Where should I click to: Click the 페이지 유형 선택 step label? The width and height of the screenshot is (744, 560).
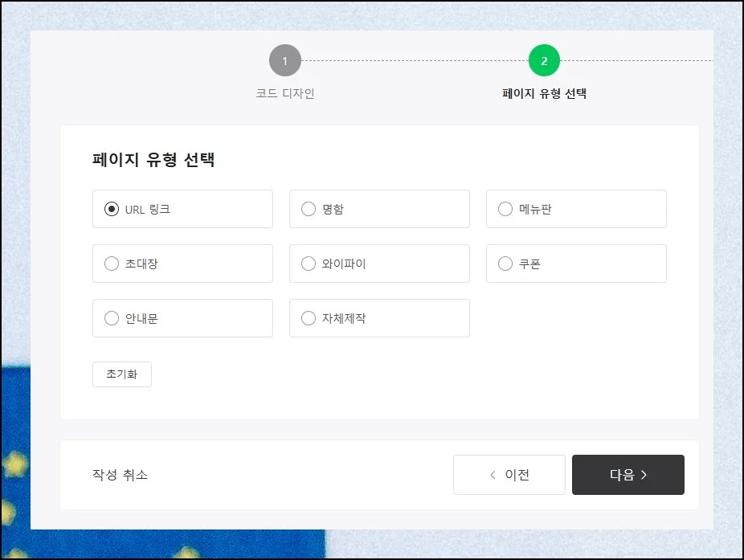(544, 93)
